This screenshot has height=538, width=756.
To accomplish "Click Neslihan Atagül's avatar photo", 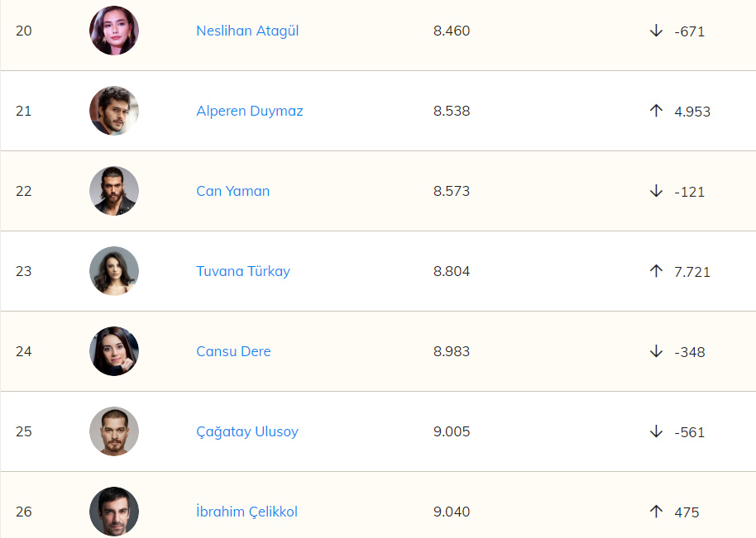I will (114, 31).
